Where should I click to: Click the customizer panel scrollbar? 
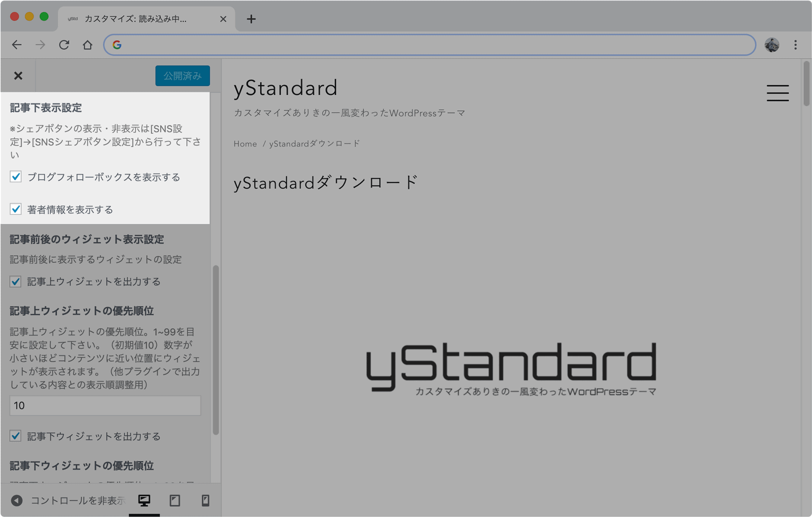pos(216,350)
